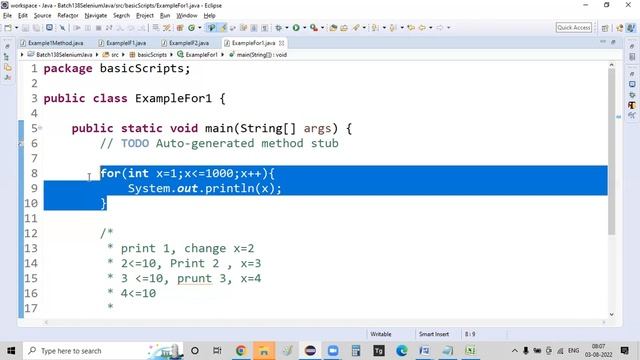Image resolution: width=640 pixels, height=360 pixels.
Task: Click the Back navigation arrow icon
Action: point(422,28)
